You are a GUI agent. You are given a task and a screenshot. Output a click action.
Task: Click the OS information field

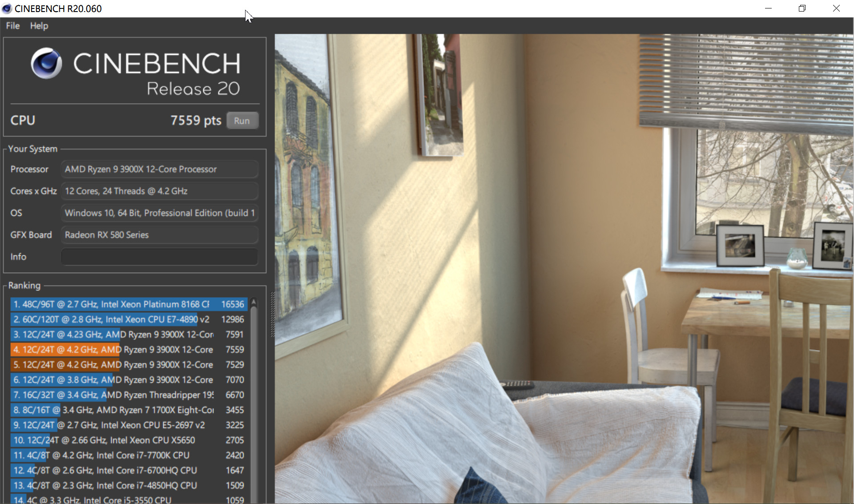pyautogui.click(x=159, y=213)
